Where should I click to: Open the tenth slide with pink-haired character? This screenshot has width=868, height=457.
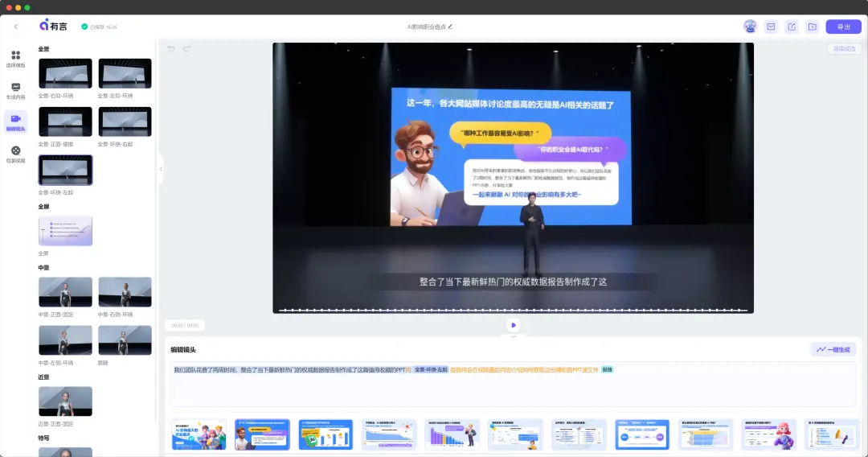click(768, 434)
